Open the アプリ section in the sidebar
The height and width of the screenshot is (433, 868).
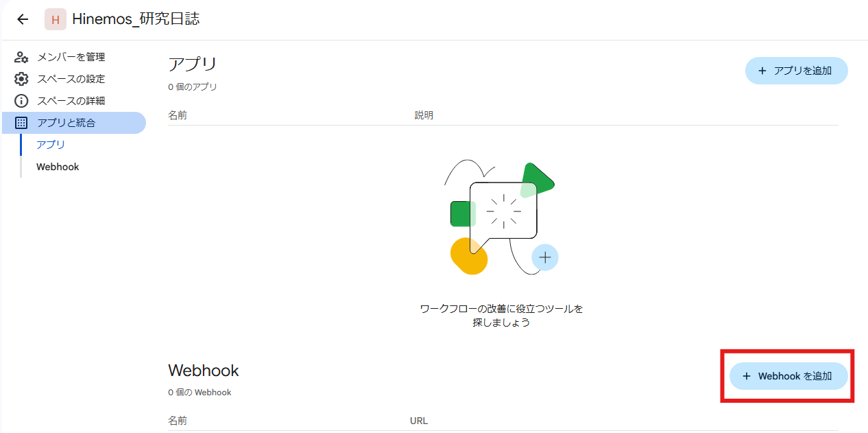(51, 145)
